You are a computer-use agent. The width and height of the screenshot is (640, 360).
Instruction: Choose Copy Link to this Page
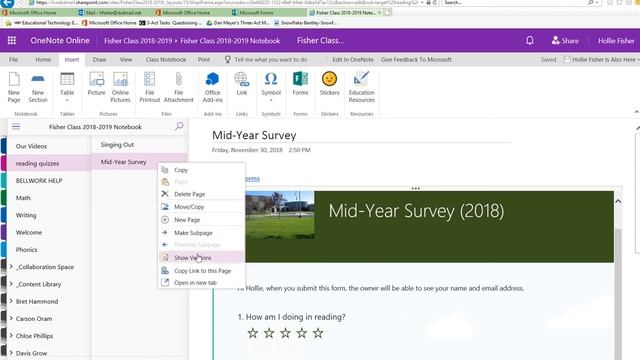click(x=202, y=271)
